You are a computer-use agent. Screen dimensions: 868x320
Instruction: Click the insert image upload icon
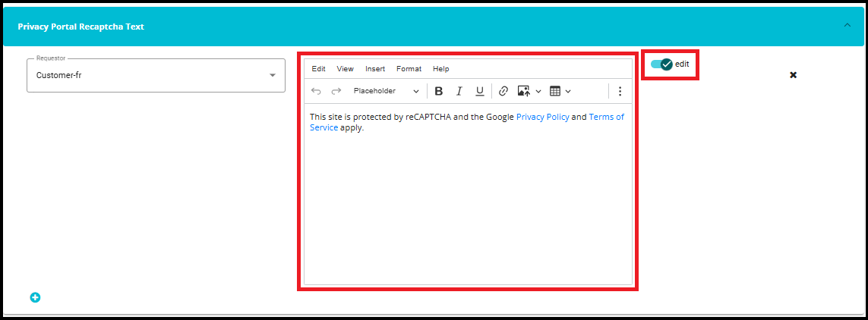(x=524, y=91)
